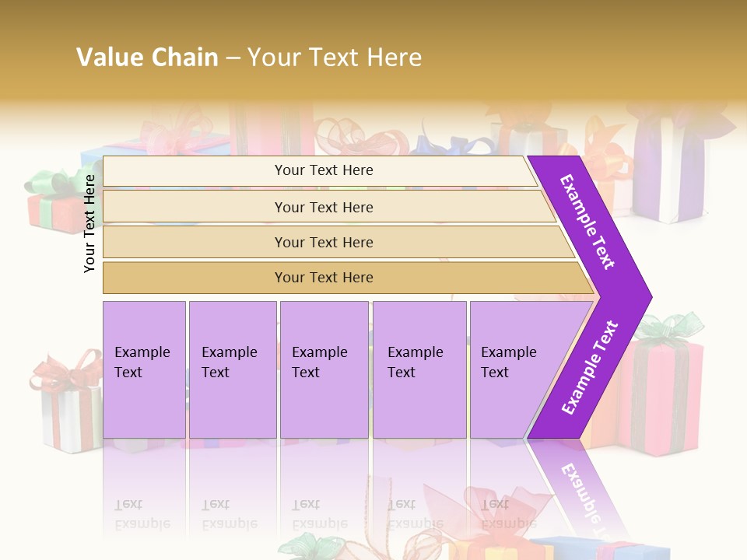Image resolution: width=747 pixels, height=560 pixels.
Task: Click the lower arrow 'Example Text' label
Action: [x=590, y=367]
